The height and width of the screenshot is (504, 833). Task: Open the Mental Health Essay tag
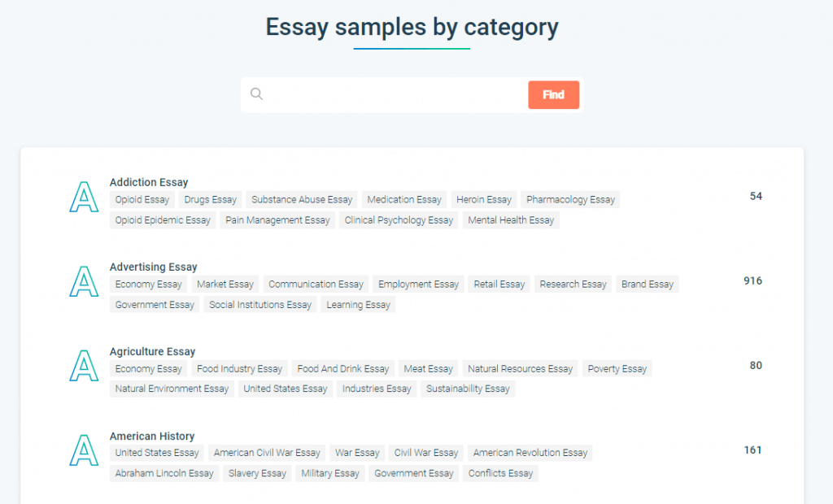[511, 219]
